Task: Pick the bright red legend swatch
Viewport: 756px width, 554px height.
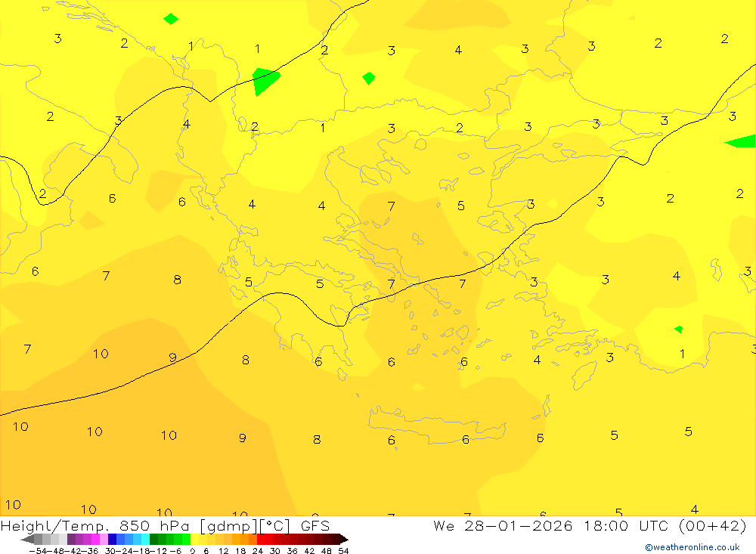Action: 261,539
